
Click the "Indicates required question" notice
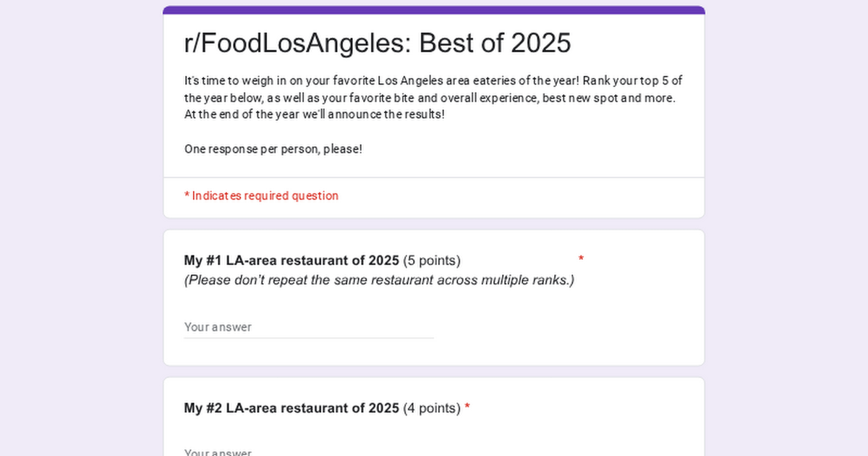[265, 195]
